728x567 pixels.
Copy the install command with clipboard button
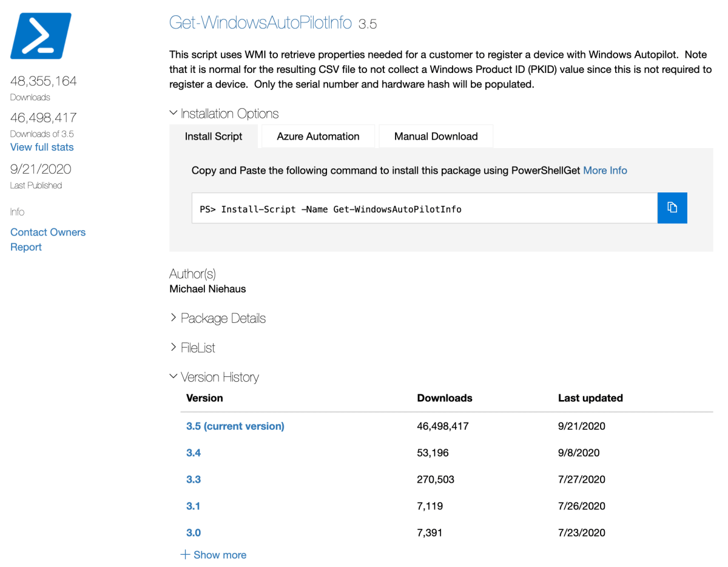point(672,208)
